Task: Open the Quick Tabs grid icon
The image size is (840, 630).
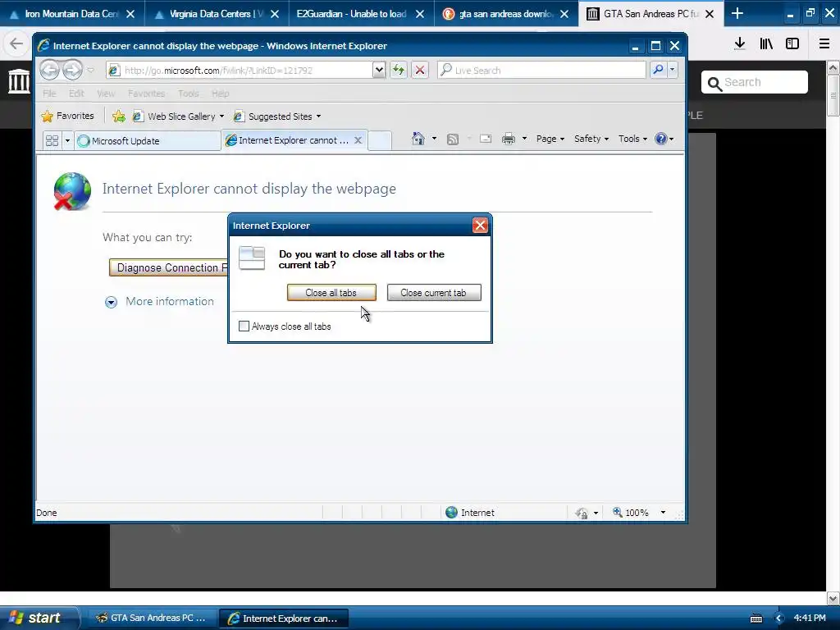Action: coord(52,140)
